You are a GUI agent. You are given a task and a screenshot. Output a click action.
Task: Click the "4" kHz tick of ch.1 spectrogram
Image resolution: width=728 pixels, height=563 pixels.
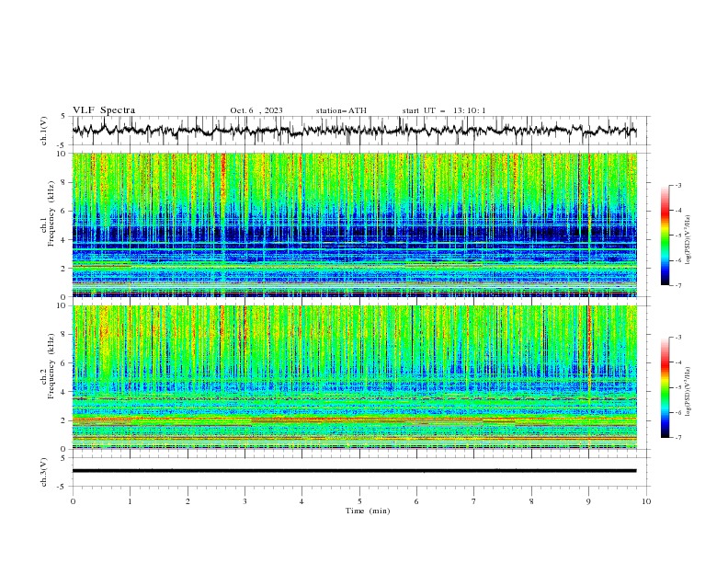point(65,240)
